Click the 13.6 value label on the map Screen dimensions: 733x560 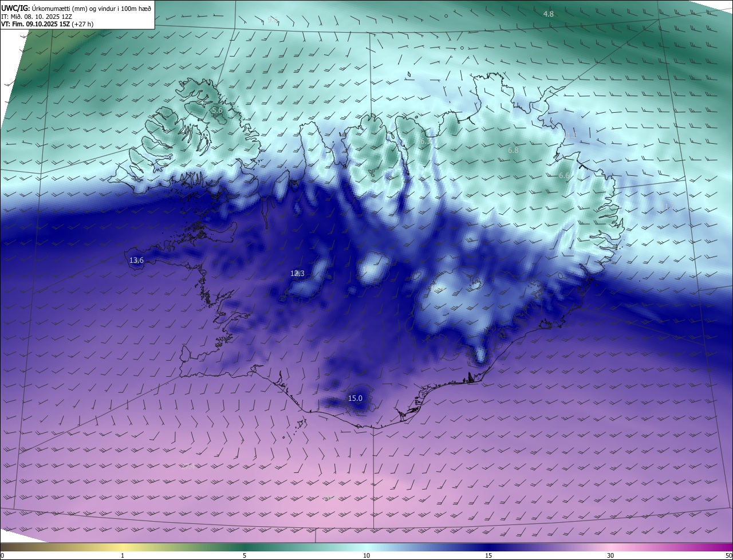136,261
